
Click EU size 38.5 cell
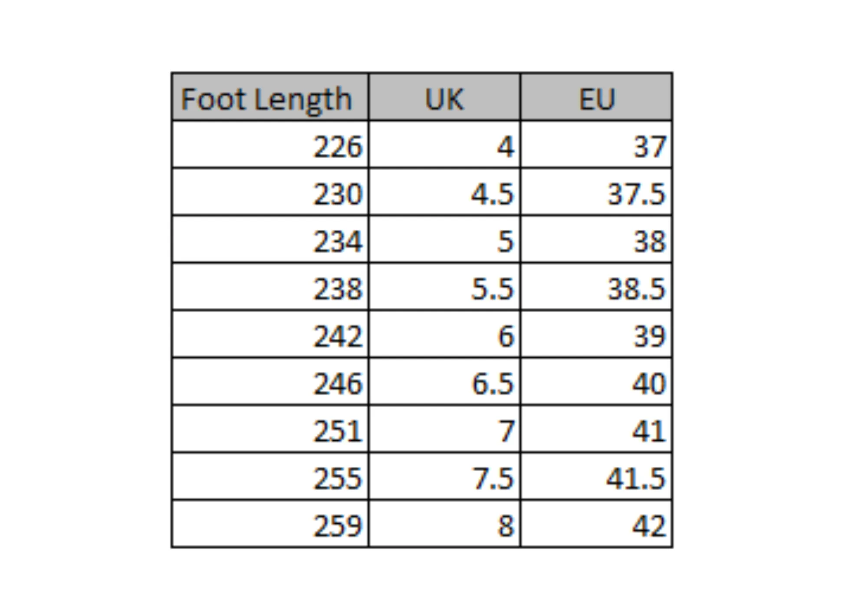pyautogui.click(x=596, y=287)
